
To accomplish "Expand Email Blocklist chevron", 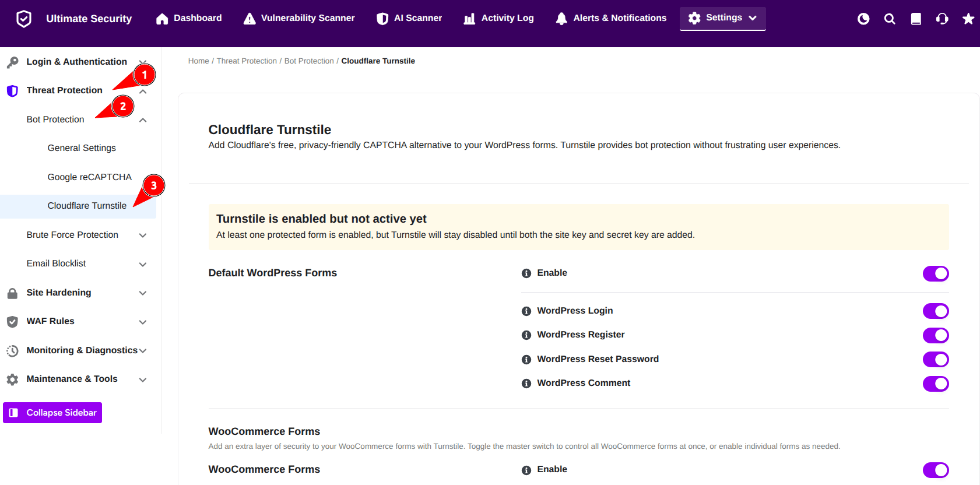I will click(143, 265).
